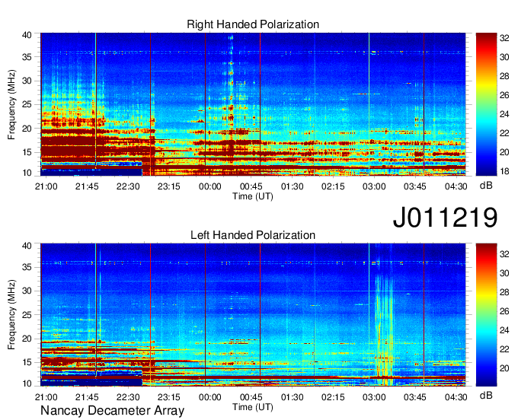Click the Nancay Decameter Array caption
Viewport: 518px width, 420px height.
112,411
